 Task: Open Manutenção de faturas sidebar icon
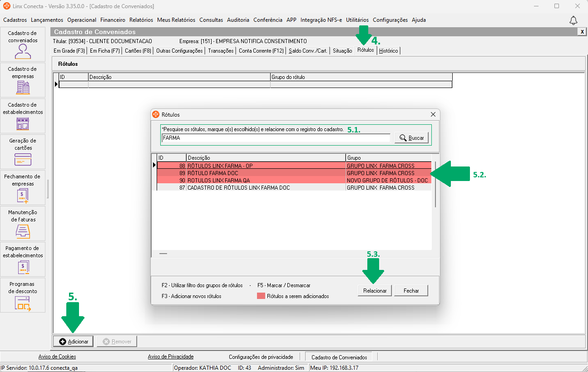tap(23, 223)
